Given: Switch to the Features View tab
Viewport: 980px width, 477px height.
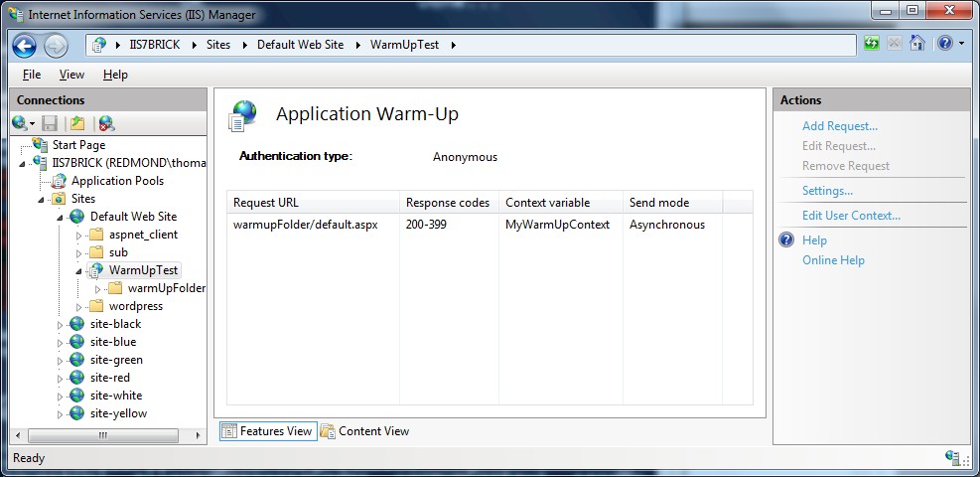Looking at the screenshot, I should click(268, 430).
